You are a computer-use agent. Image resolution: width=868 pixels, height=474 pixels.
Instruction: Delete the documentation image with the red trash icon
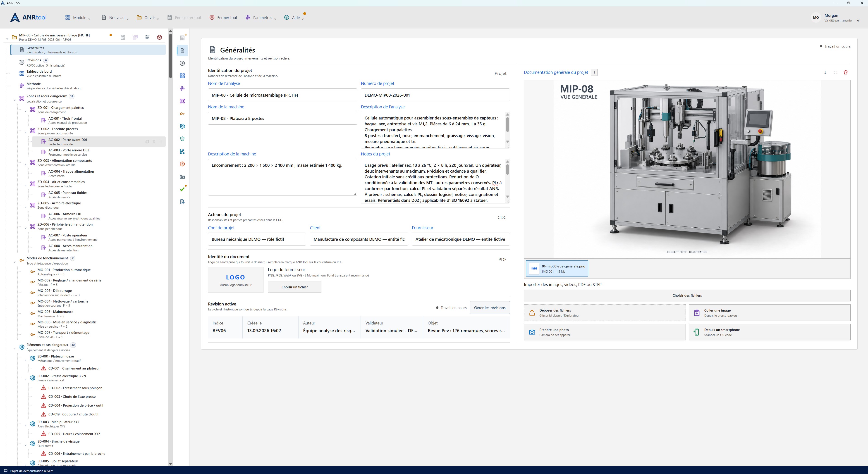point(845,72)
